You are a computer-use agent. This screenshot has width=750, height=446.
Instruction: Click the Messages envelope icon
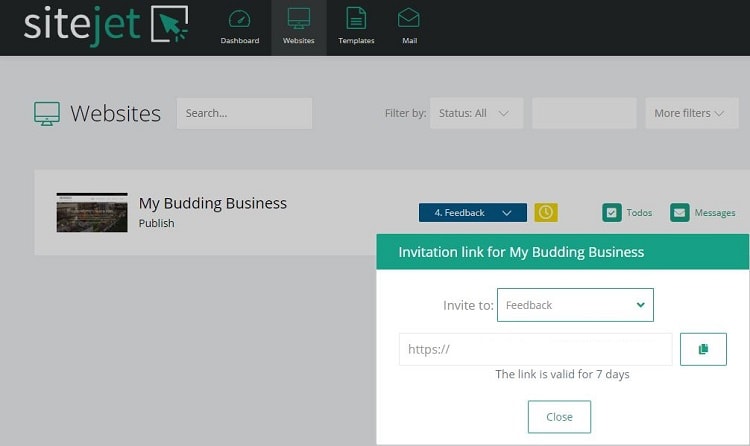[x=680, y=212]
